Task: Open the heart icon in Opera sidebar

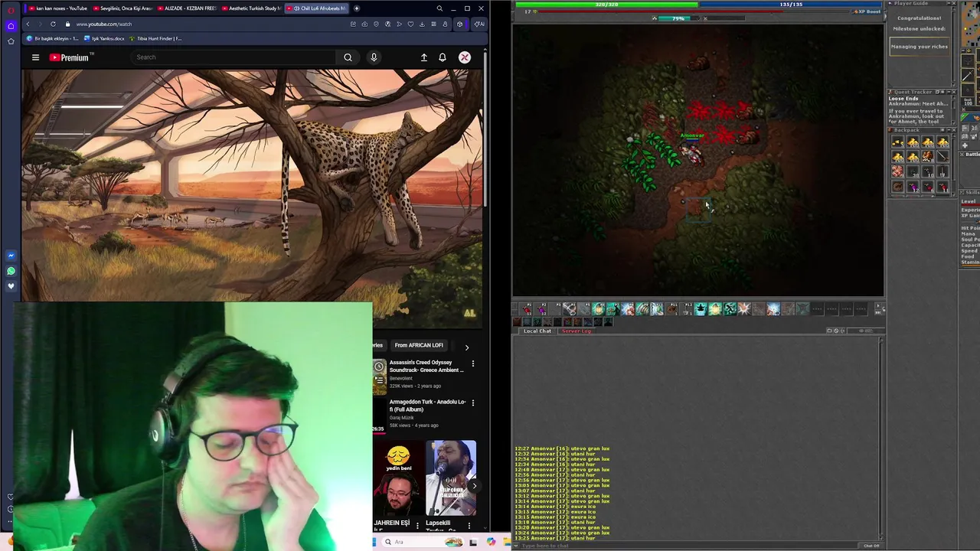Action: click(x=11, y=286)
